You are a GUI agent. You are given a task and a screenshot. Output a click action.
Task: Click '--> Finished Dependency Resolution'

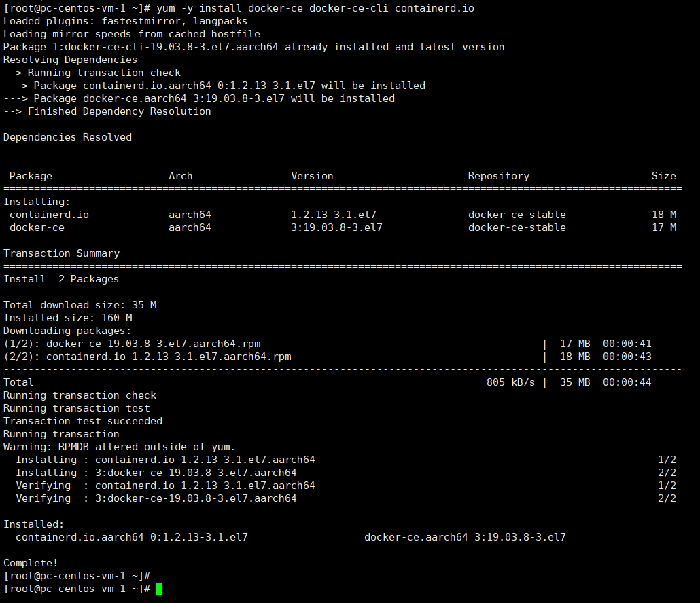tap(107, 111)
